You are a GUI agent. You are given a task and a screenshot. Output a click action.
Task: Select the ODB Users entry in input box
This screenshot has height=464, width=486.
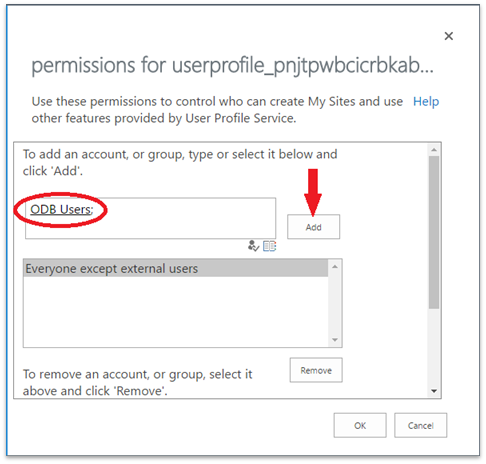[62, 209]
